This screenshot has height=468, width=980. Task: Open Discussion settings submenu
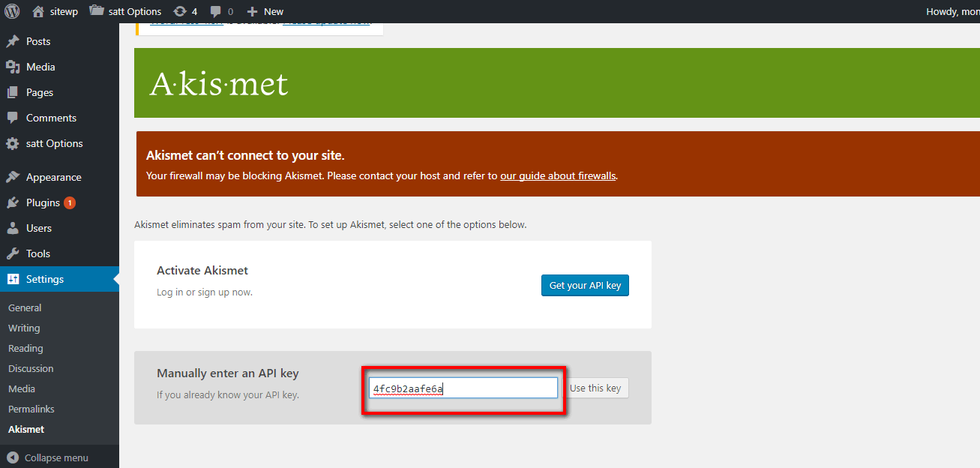(x=31, y=369)
